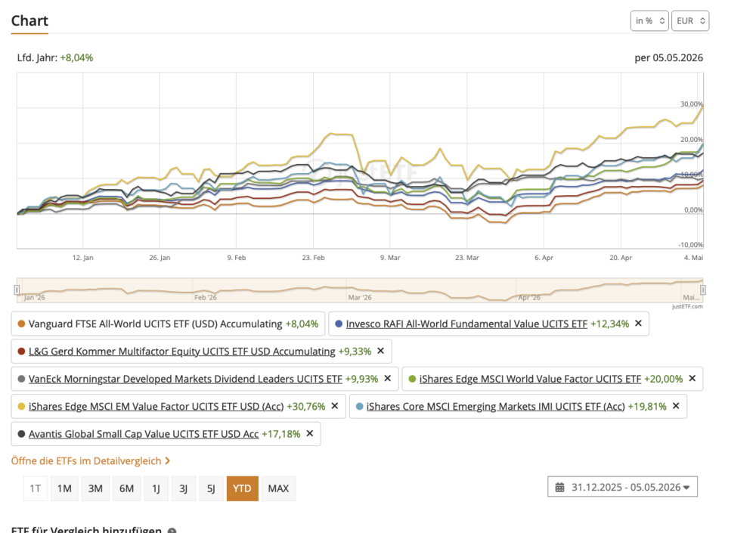The height and width of the screenshot is (533, 756).
Task: Remove Invesco RAFI All-World ETF from comparison
Action: [638, 323]
